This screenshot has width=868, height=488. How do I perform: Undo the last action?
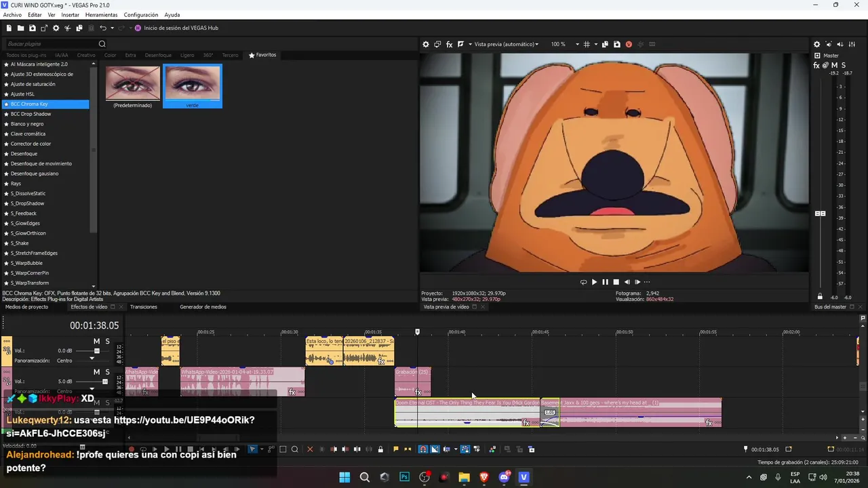pos(102,28)
